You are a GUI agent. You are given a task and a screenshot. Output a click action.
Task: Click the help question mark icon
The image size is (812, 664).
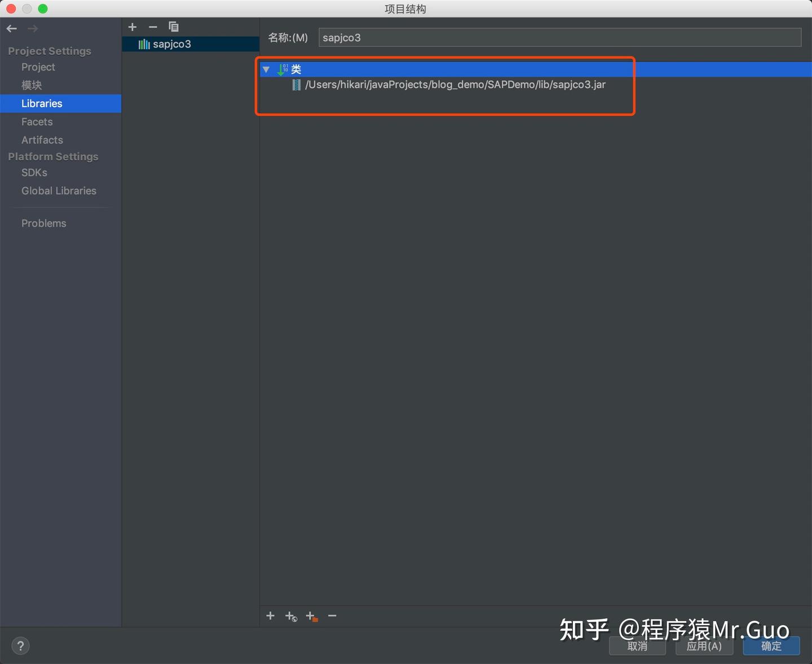[x=21, y=645]
